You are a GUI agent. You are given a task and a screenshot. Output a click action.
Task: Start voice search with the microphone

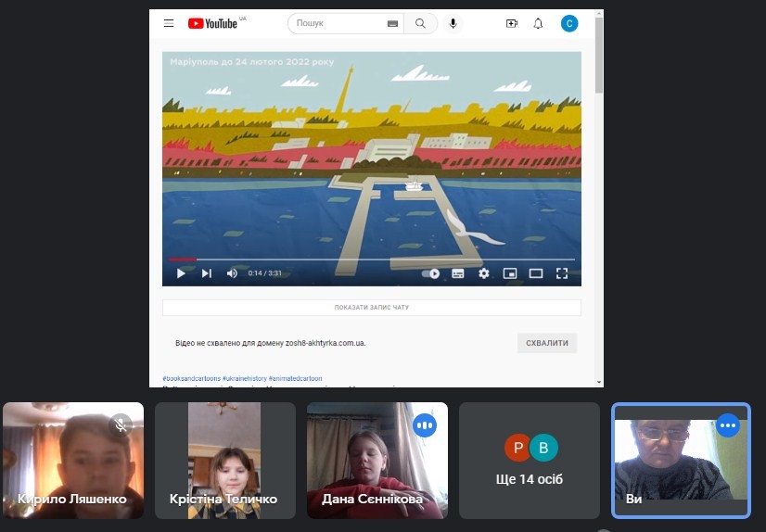click(453, 23)
